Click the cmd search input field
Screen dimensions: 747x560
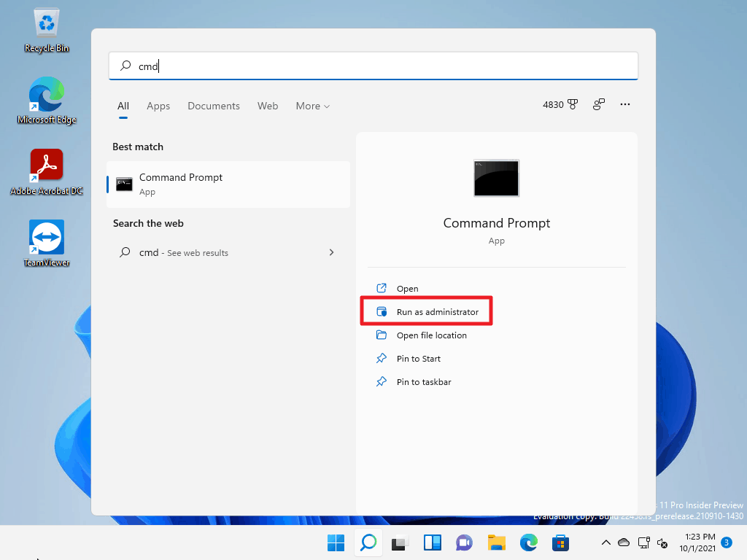click(x=373, y=66)
